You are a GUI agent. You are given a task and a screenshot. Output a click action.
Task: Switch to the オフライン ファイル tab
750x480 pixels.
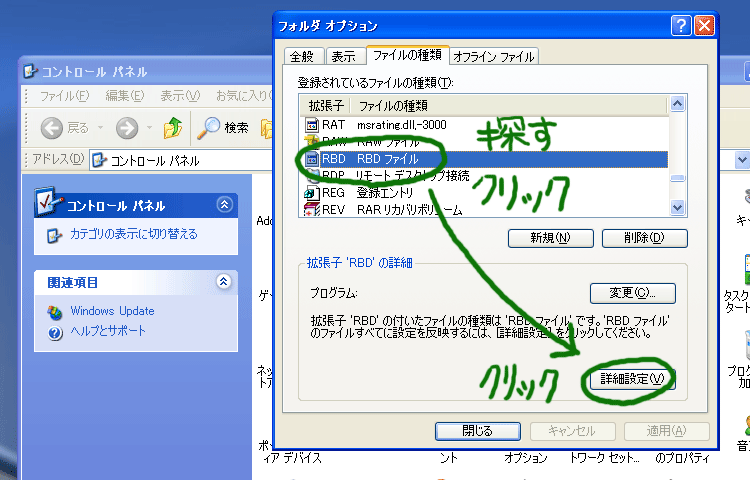coord(494,57)
